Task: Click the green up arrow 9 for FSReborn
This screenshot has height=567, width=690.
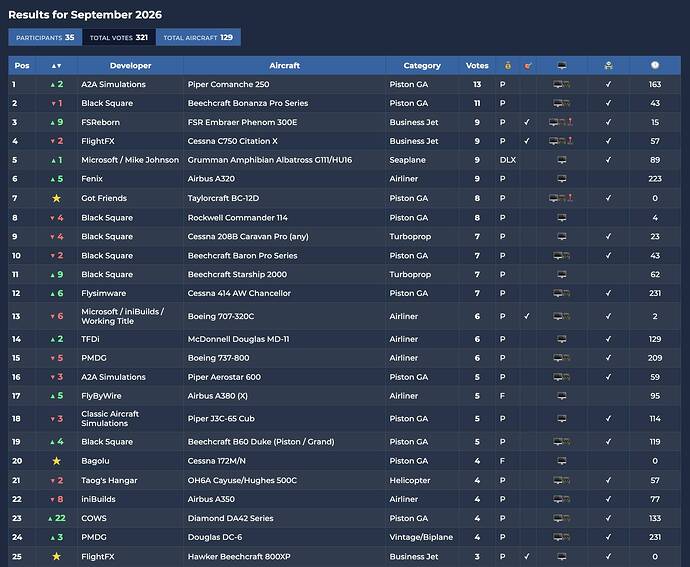Action: 57,122
